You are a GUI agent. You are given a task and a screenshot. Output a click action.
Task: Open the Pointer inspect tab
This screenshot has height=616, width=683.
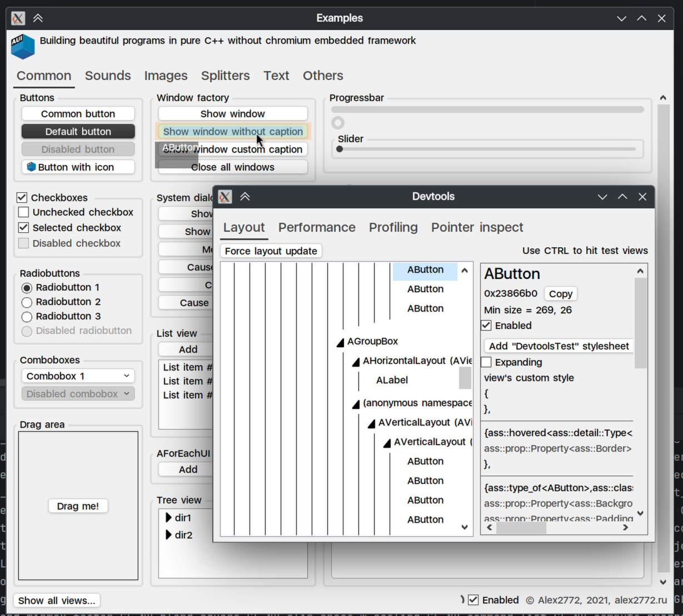tap(477, 228)
